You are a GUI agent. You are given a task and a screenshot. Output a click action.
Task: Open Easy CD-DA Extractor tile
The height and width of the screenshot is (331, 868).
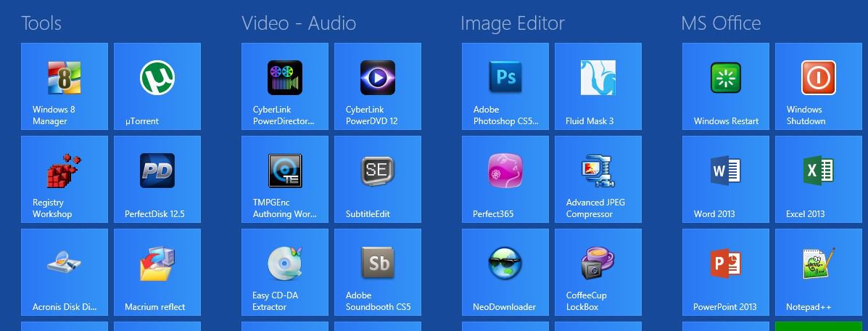point(284,272)
